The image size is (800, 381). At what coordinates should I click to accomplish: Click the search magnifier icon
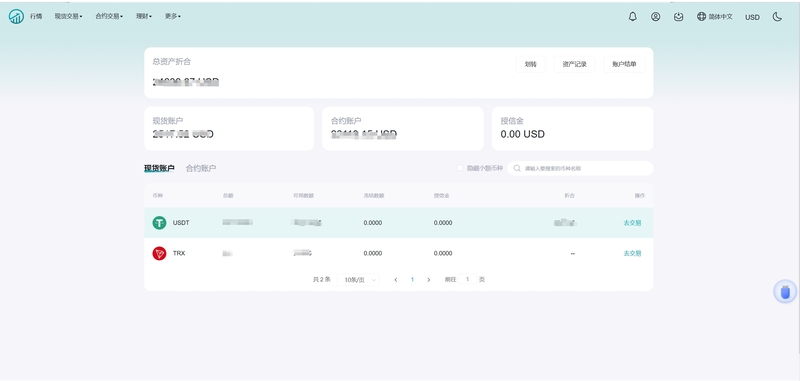click(517, 168)
